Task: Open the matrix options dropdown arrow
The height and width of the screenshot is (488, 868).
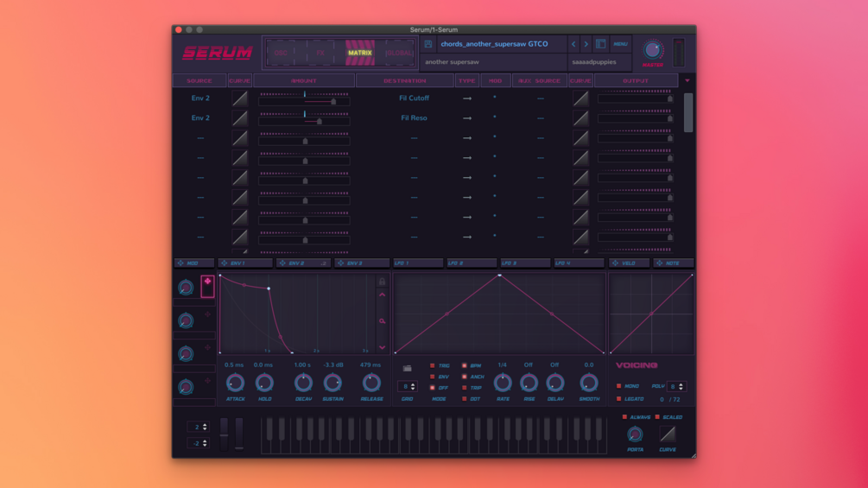Action: coord(687,81)
